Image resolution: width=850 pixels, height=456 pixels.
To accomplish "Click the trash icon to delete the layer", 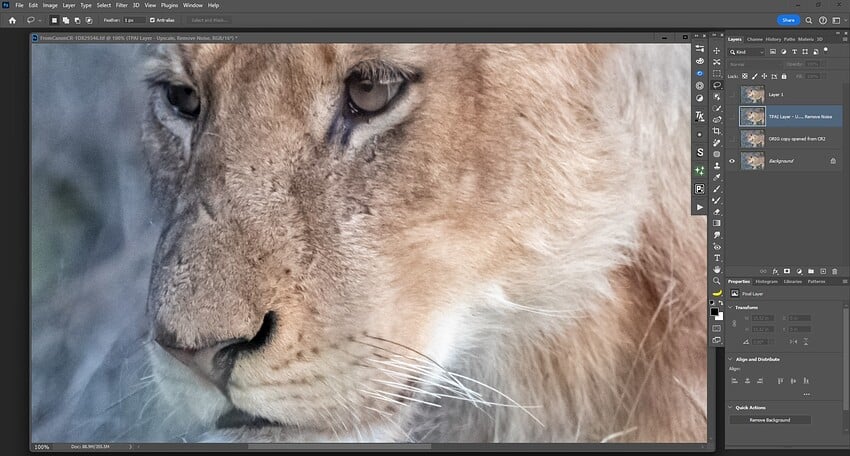I will pos(835,271).
